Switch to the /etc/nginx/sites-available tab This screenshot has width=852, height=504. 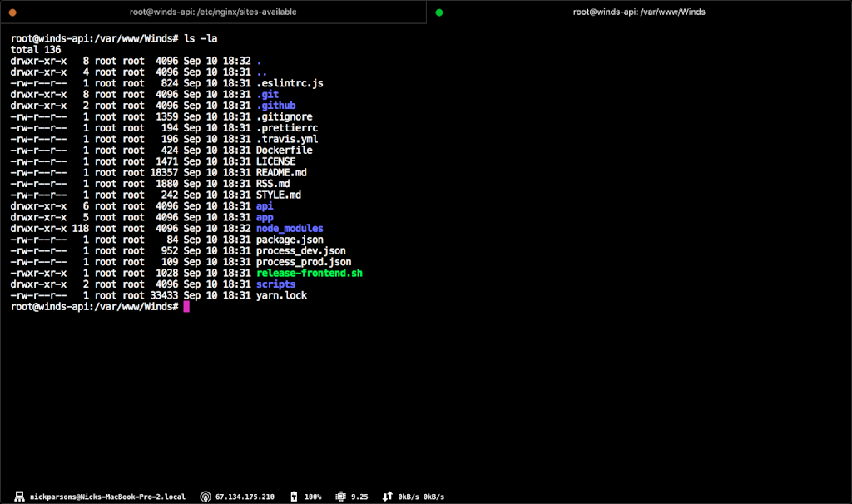coord(213,12)
